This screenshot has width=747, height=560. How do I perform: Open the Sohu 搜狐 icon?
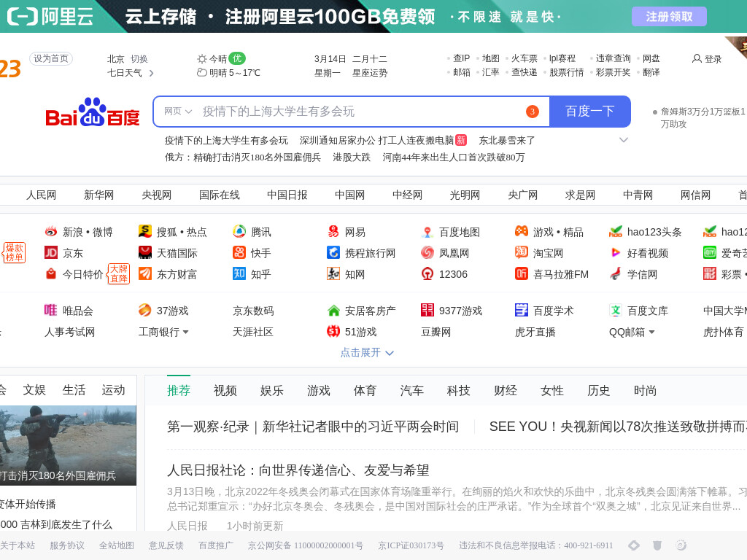point(145,231)
